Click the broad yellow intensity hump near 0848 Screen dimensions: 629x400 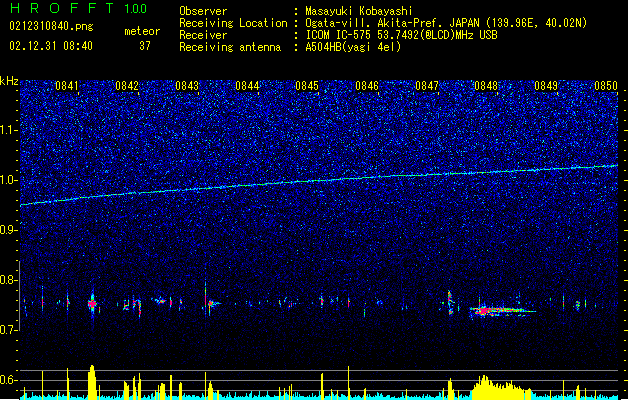coord(501,388)
